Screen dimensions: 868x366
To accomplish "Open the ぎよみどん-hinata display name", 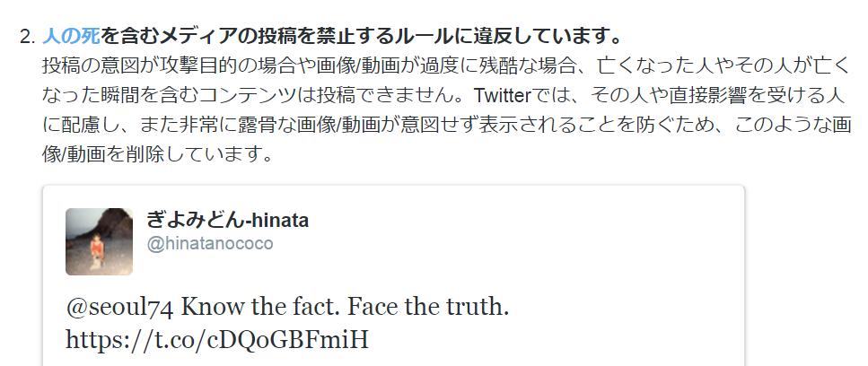I will [227, 221].
